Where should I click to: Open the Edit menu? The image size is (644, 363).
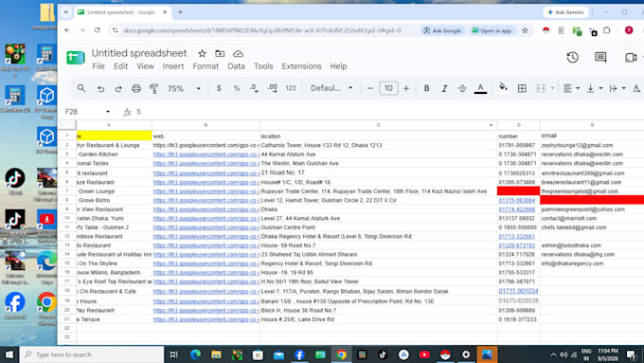[x=121, y=66]
